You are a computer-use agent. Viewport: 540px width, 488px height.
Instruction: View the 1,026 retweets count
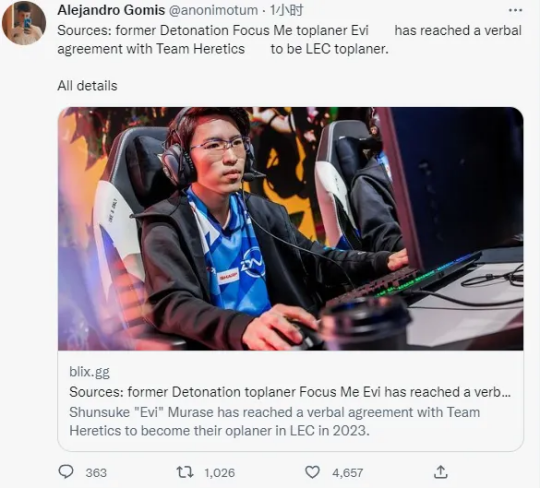coord(220,473)
